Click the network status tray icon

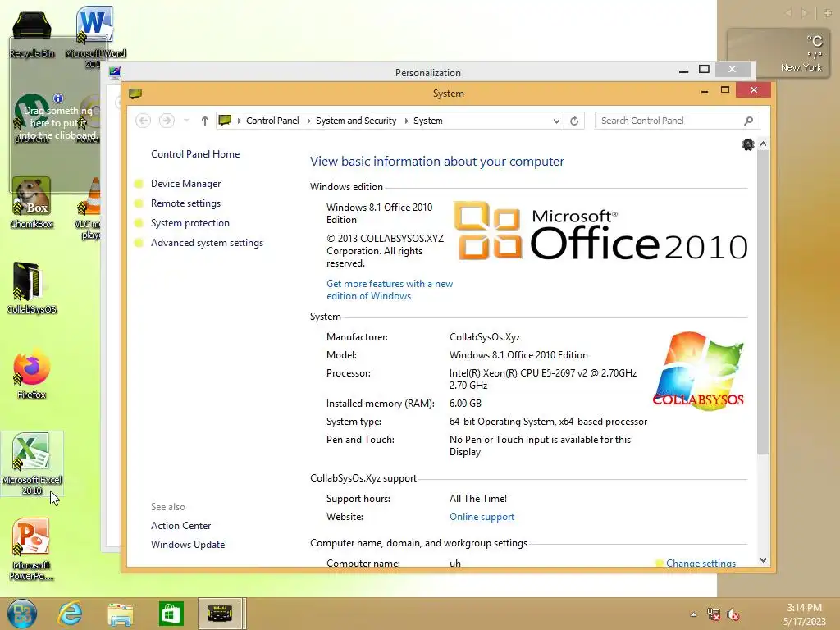pyautogui.click(x=714, y=614)
